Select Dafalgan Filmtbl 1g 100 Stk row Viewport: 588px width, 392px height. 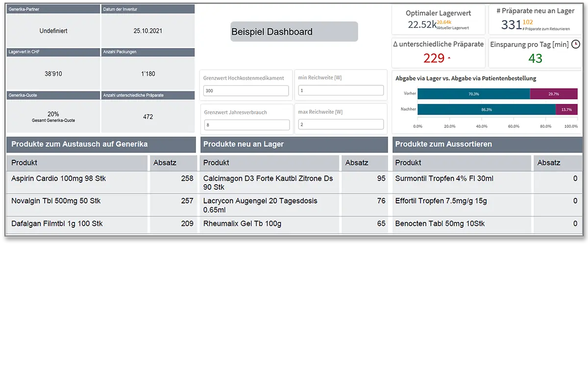101,225
